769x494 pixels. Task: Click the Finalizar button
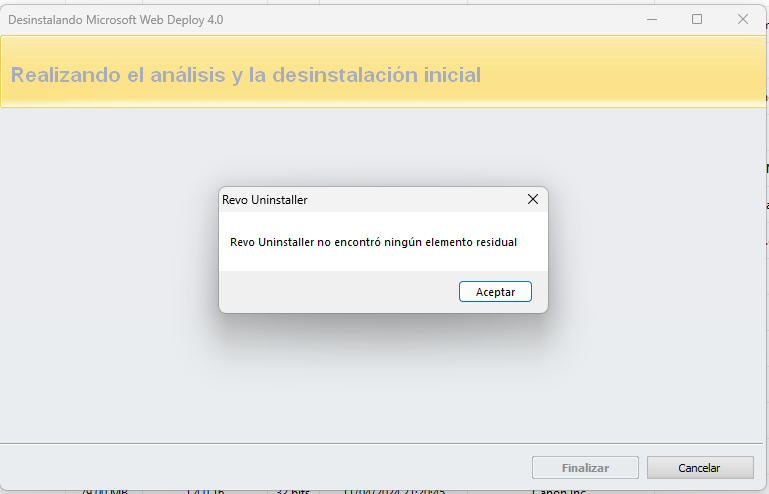tap(585, 468)
